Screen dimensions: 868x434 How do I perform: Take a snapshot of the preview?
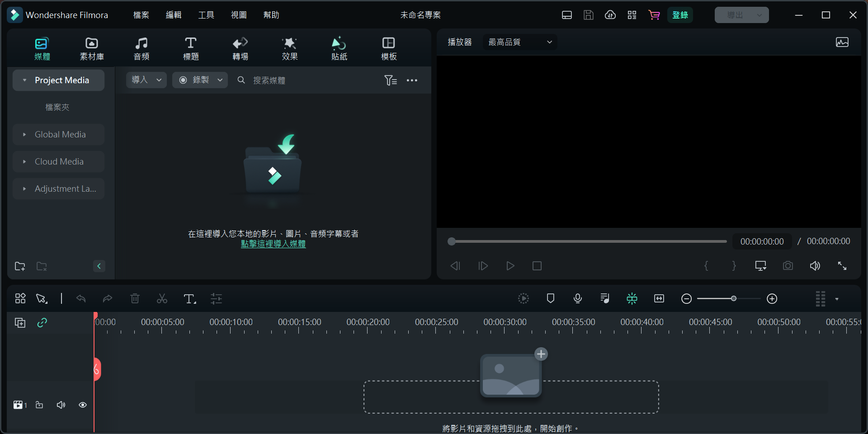[788, 266]
